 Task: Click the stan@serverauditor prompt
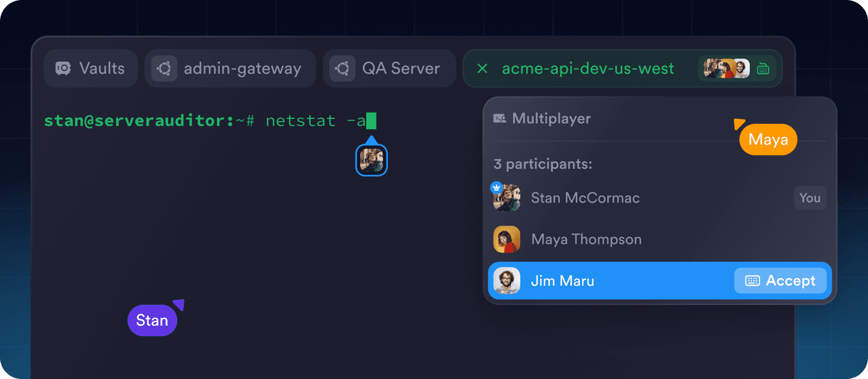pyautogui.click(x=149, y=121)
